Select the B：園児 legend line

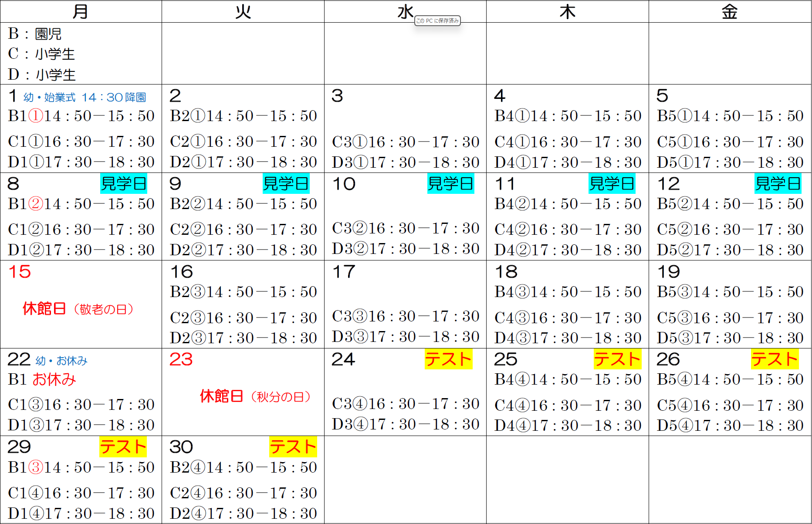point(35,34)
